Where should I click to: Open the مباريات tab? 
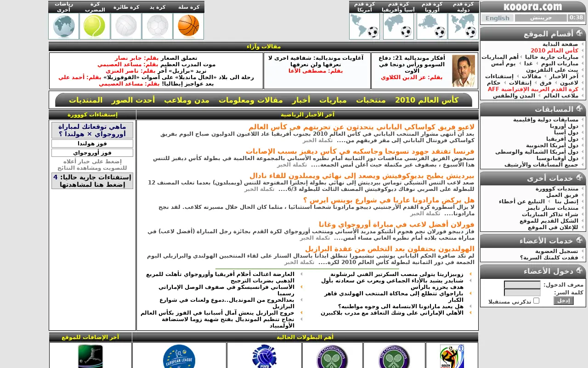click(333, 100)
